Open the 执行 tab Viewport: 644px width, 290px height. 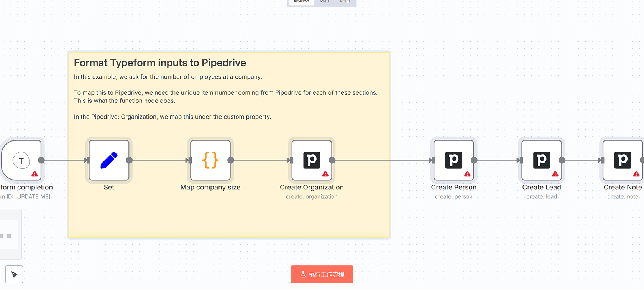click(x=324, y=2)
